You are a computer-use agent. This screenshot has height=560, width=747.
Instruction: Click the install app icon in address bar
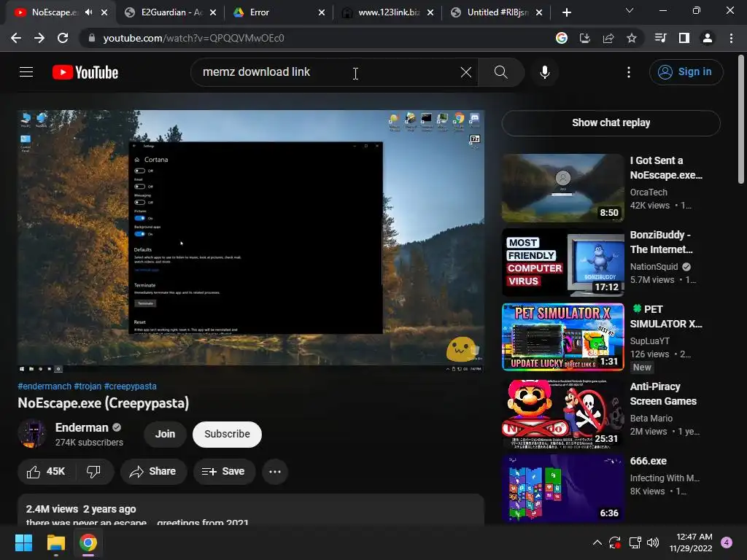[585, 38]
